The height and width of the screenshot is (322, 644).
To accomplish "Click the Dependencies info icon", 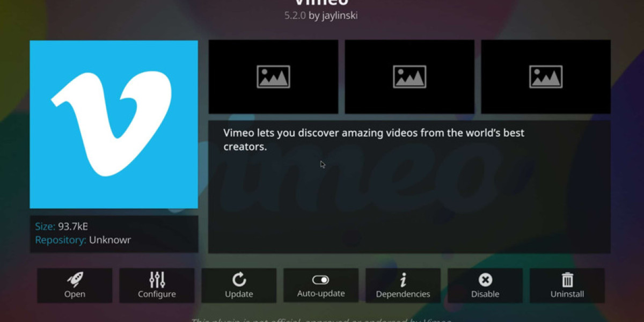I will coord(403,279).
